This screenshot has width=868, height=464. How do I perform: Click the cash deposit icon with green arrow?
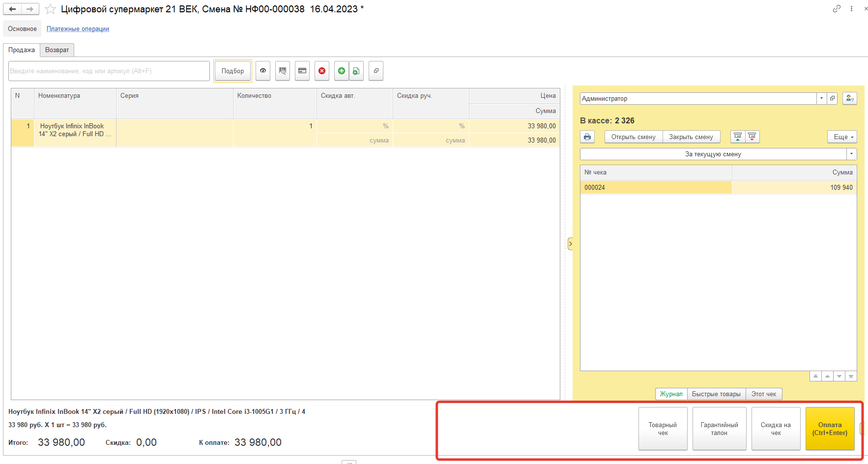(x=738, y=137)
